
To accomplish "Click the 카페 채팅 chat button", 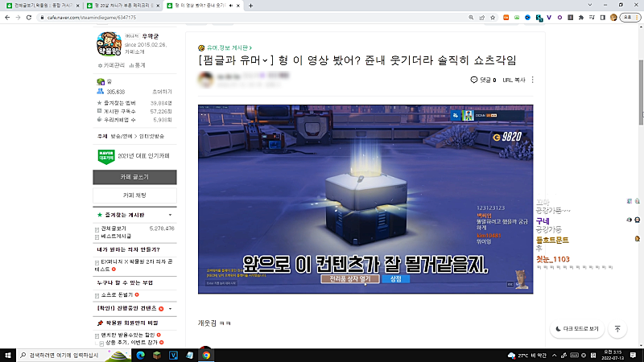I will tap(134, 195).
